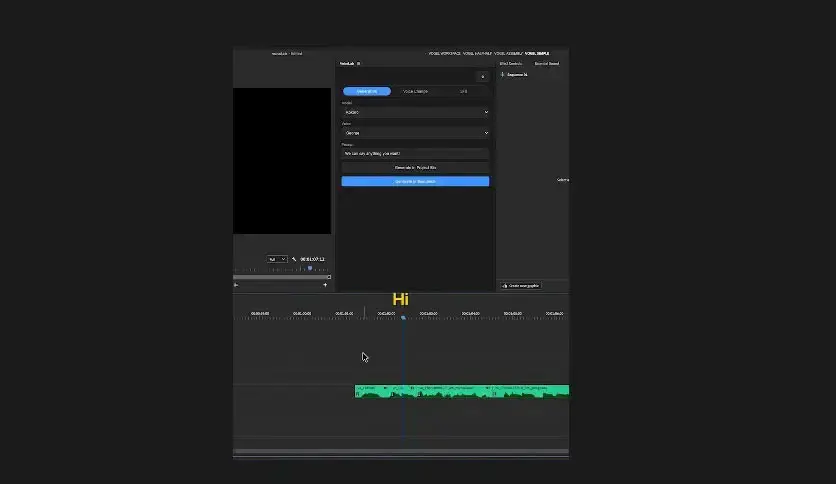Screen dimensions: 836x484
Task: Open the Voice dropdown showing George
Action: pos(415,133)
